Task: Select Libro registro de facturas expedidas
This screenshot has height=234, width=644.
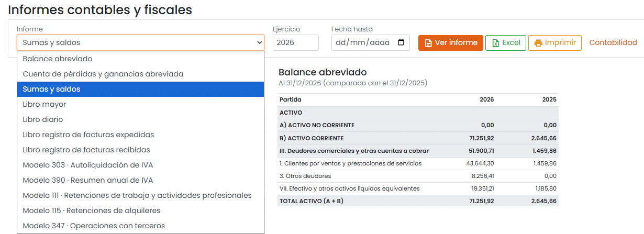Action: pos(140,135)
